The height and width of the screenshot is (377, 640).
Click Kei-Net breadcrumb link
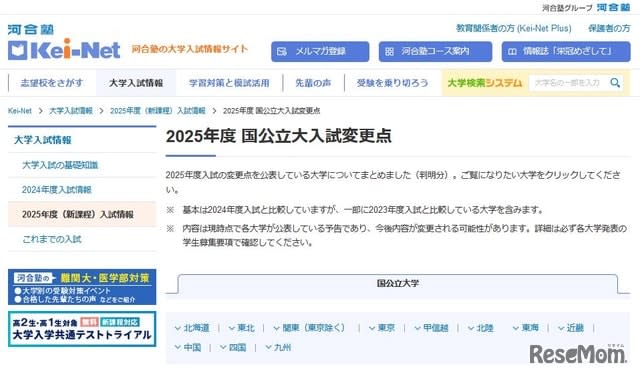click(x=20, y=111)
